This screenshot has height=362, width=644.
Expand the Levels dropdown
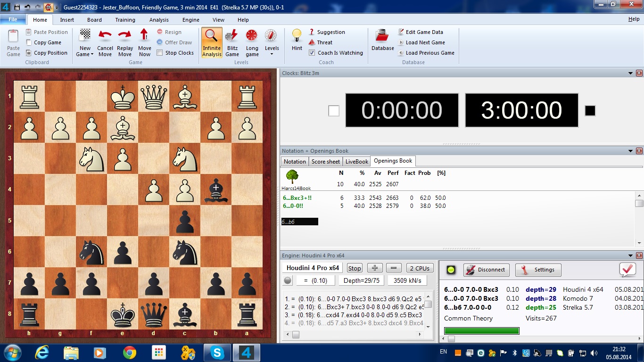(x=272, y=54)
